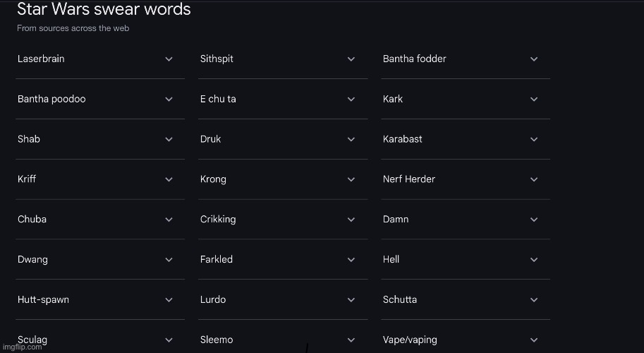644x353 pixels.
Task: Select the Nerf Herder list item
Action: pyautogui.click(x=466, y=179)
